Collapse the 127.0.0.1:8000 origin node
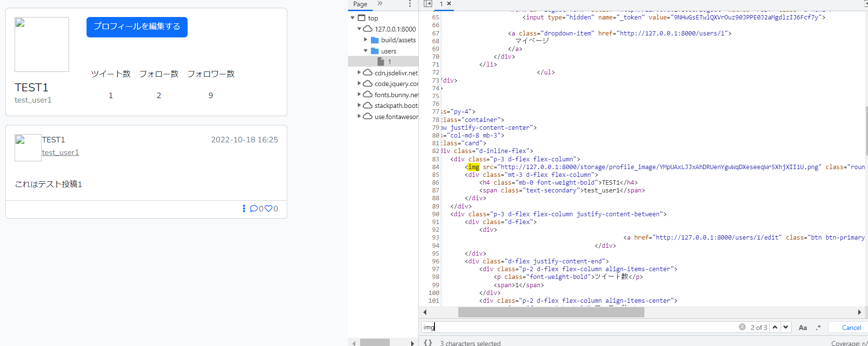Screen dimensions: 868x346 pyautogui.click(x=360, y=29)
